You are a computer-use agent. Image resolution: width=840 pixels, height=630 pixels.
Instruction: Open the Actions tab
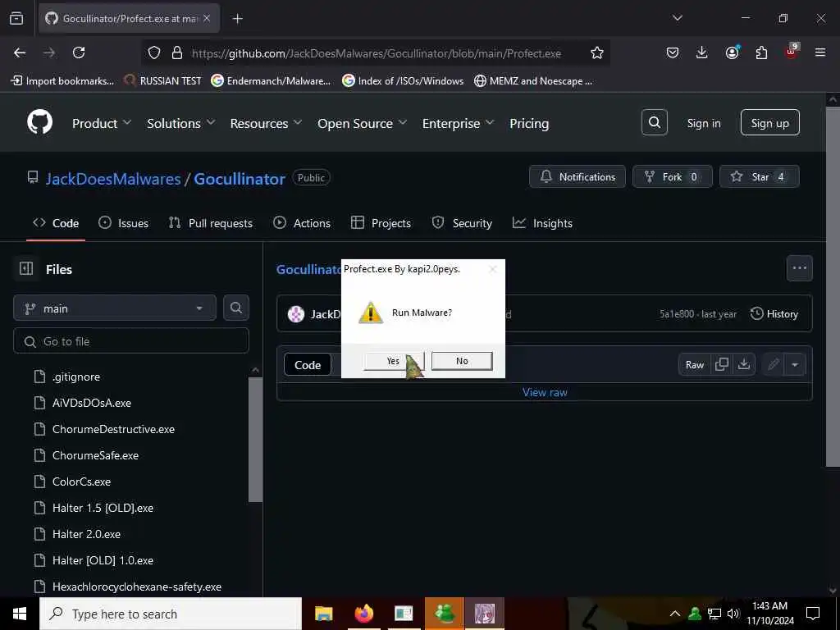[302, 223]
